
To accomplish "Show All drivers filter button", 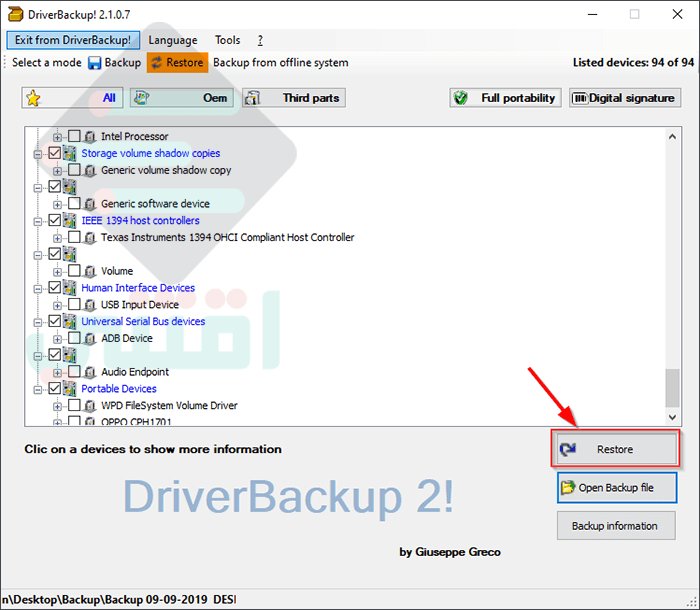I will 72,98.
